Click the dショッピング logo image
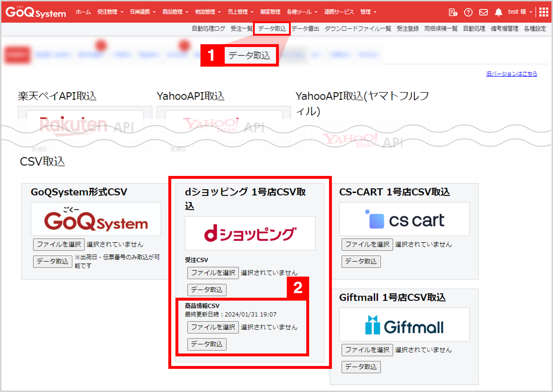 click(250, 233)
